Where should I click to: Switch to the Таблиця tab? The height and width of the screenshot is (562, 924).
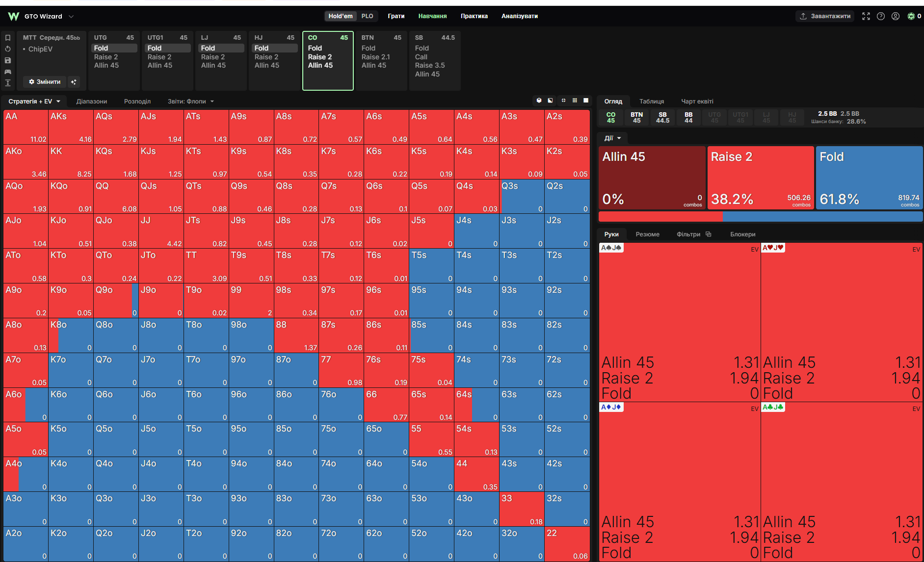coord(652,102)
